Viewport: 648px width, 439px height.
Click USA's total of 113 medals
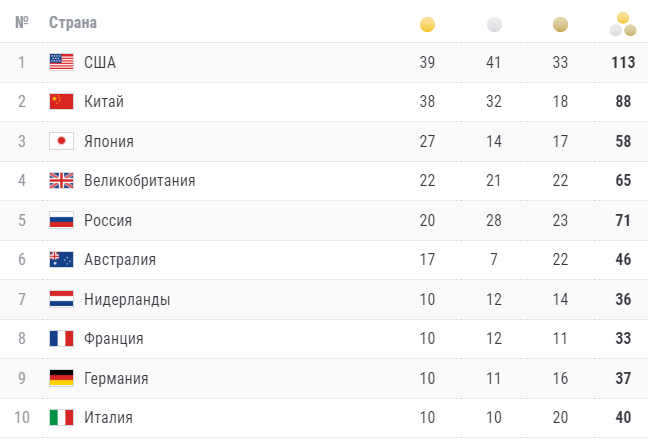pyautogui.click(x=623, y=62)
